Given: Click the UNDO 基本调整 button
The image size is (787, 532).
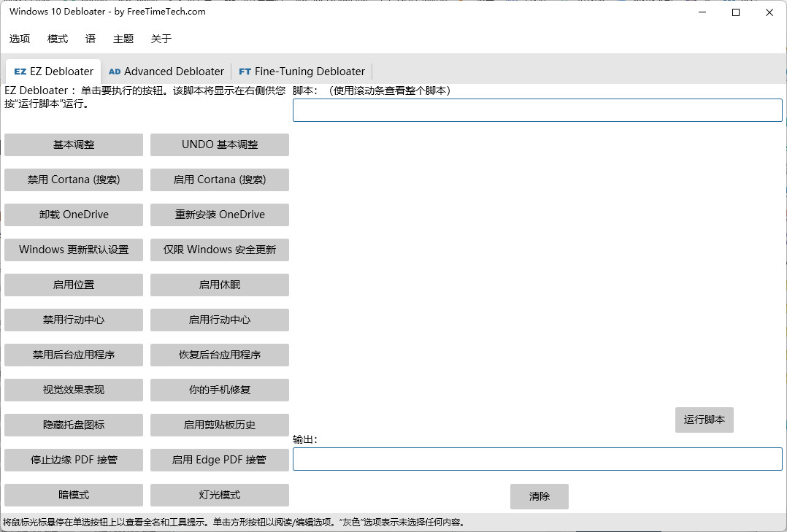Looking at the screenshot, I should (x=220, y=144).
